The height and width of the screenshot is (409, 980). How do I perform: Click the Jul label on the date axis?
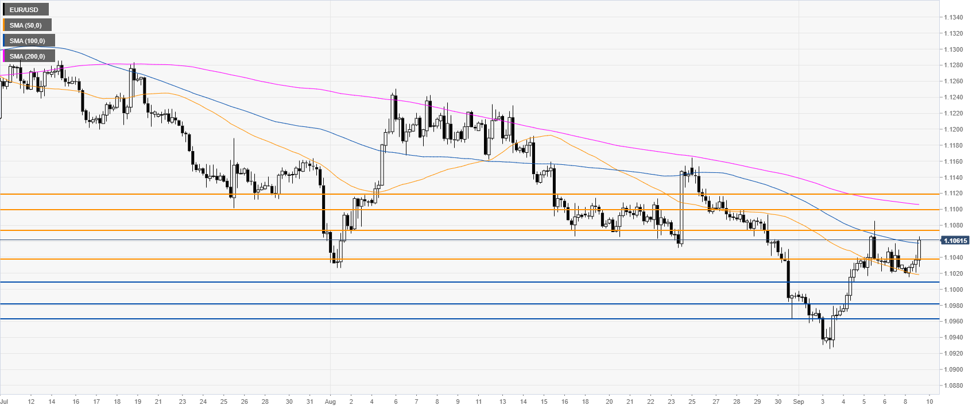click(x=5, y=402)
